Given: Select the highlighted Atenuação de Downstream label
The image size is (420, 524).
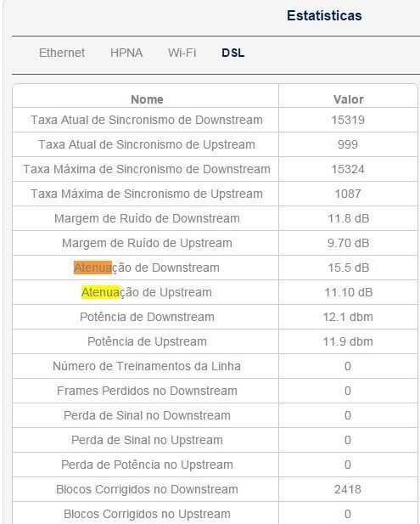Looking at the screenshot, I should pyautogui.click(x=147, y=268).
